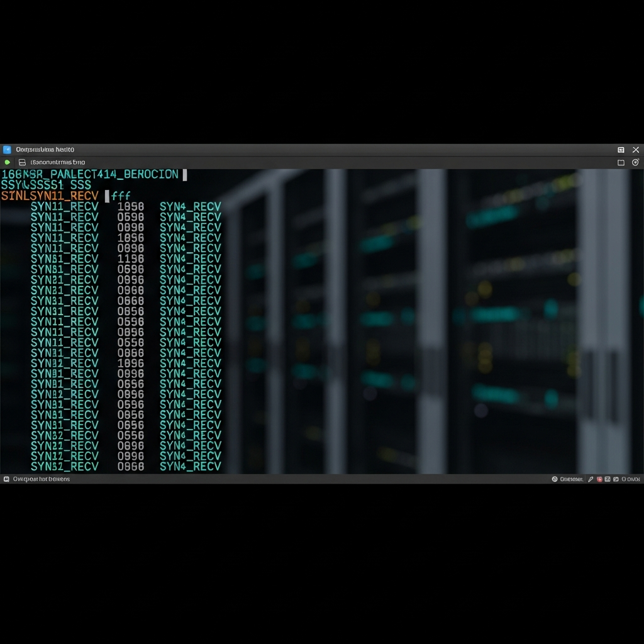This screenshot has height=644, width=644.
Task: Click the status bar icon at bottom-left corner
Action: (6, 479)
